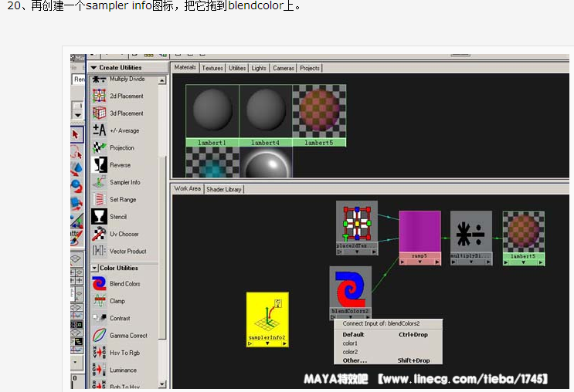Select the Gamma Correct utility icon

(x=100, y=336)
